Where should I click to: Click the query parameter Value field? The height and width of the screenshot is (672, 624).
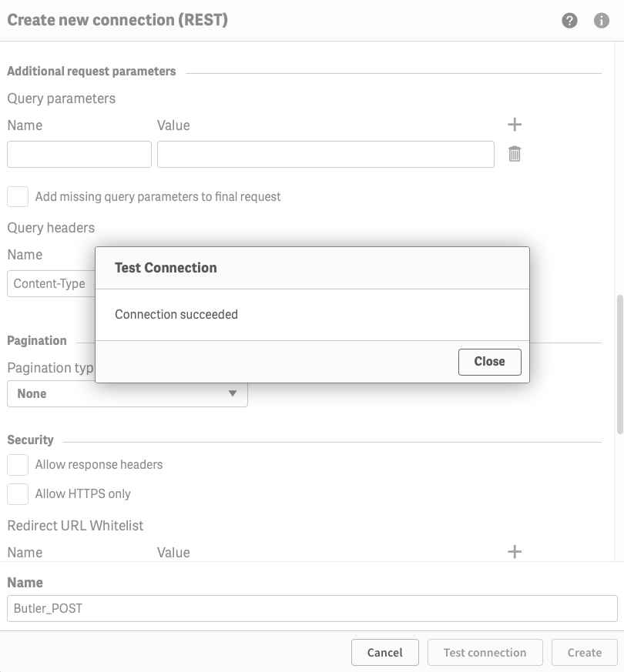point(325,154)
